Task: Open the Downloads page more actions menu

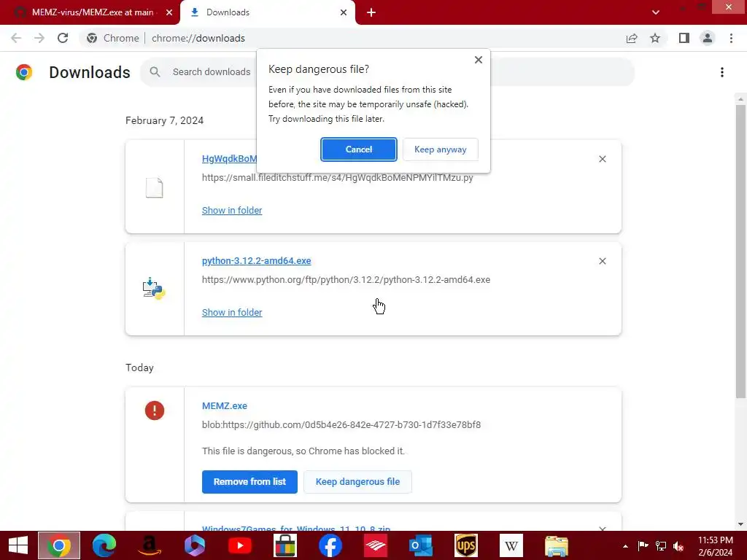Action: click(722, 72)
